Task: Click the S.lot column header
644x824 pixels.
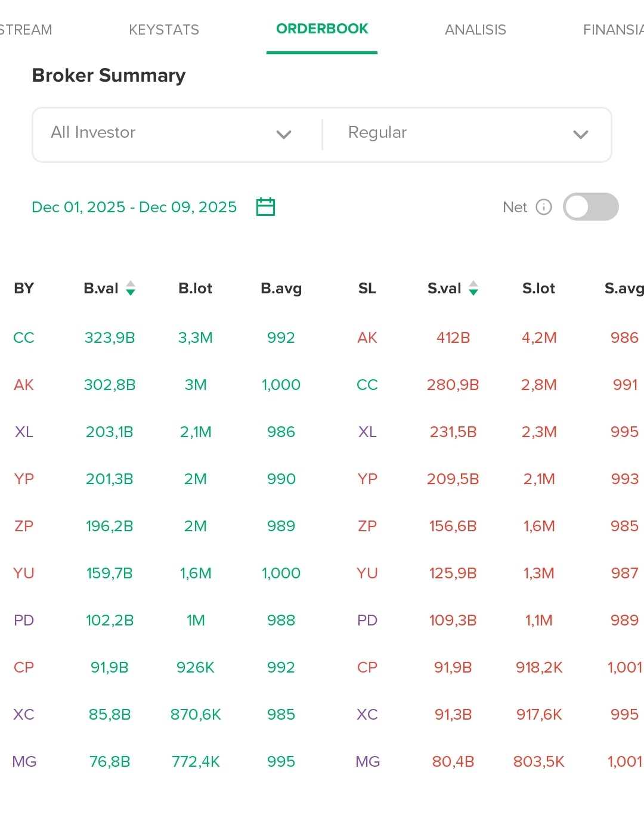Action: 538,289
